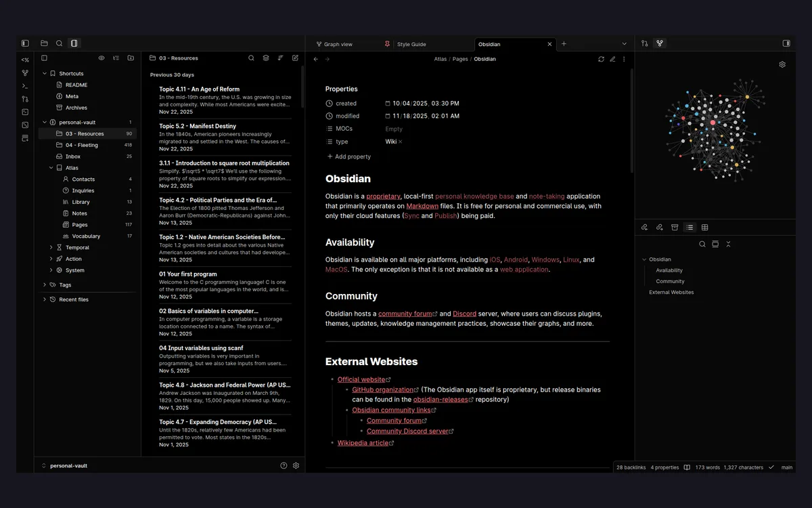Open the table icon tab in right sidebar
812x508 pixels.
tap(704, 228)
